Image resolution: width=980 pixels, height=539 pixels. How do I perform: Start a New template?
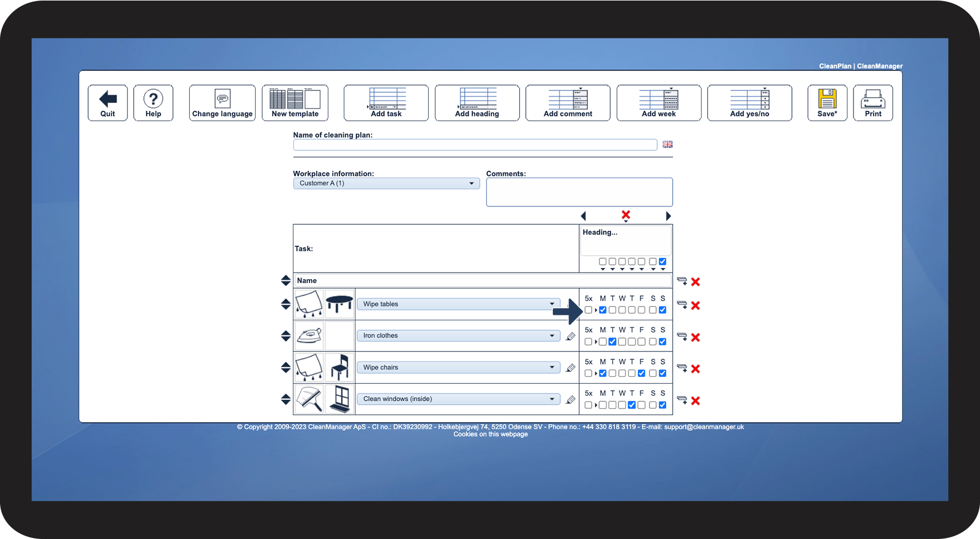(x=295, y=103)
